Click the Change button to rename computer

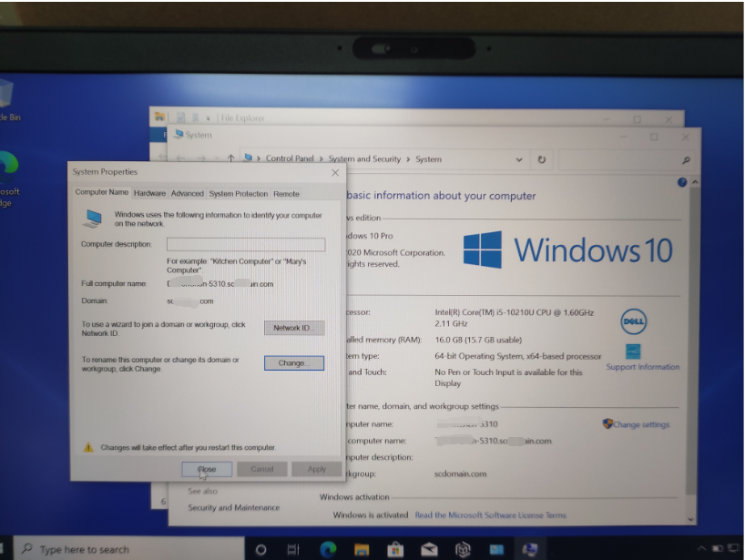tap(294, 363)
